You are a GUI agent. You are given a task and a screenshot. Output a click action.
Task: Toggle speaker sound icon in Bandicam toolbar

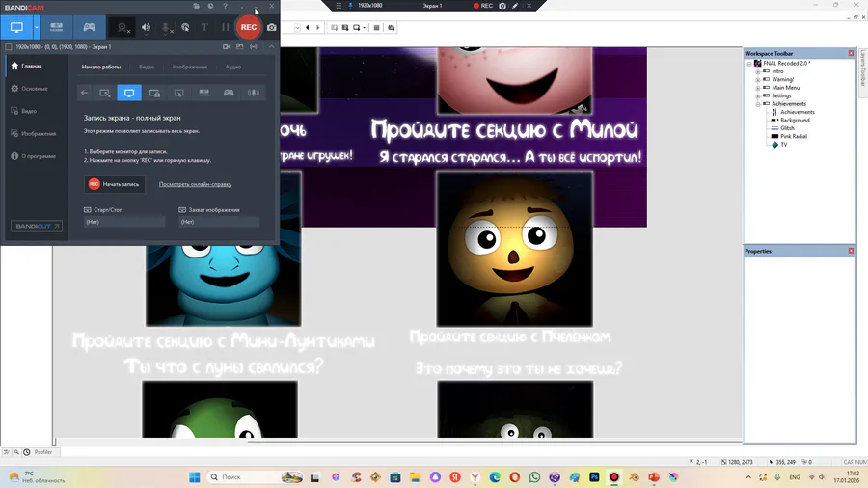146,27
